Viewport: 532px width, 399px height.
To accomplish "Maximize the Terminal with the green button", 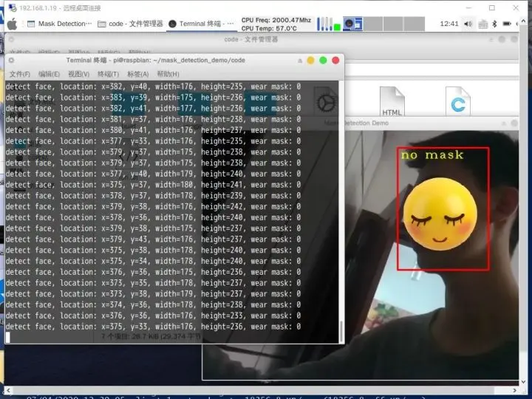I will 323,61.
